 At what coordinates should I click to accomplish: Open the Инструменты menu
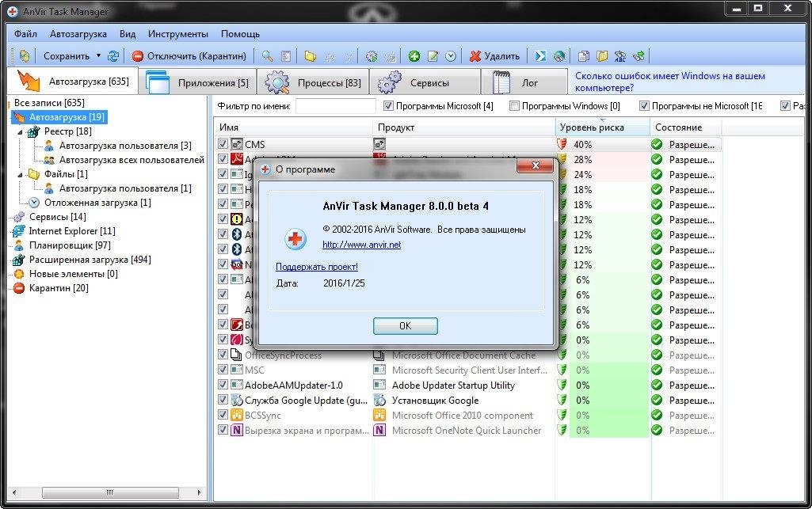(178, 34)
